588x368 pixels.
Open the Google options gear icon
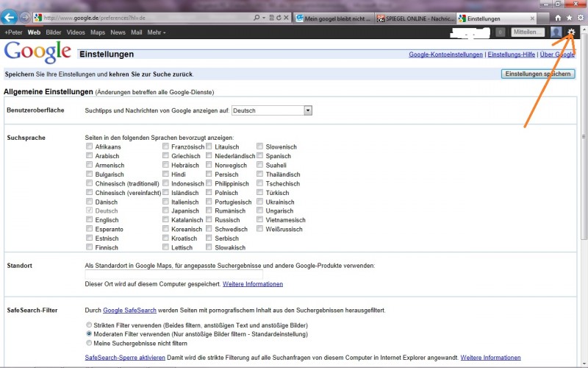pyautogui.click(x=571, y=32)
